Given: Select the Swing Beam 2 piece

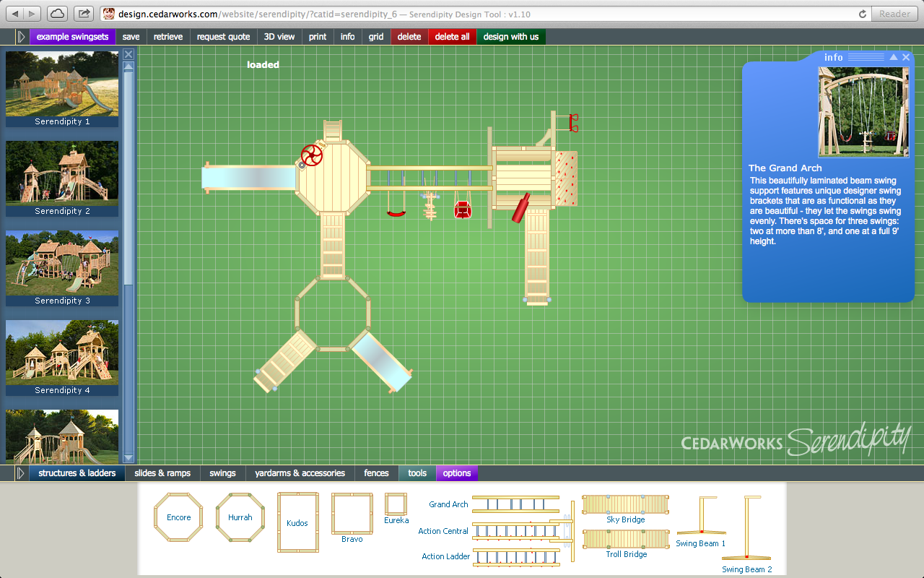Looking at the screenshot, I should click(746, 529).
